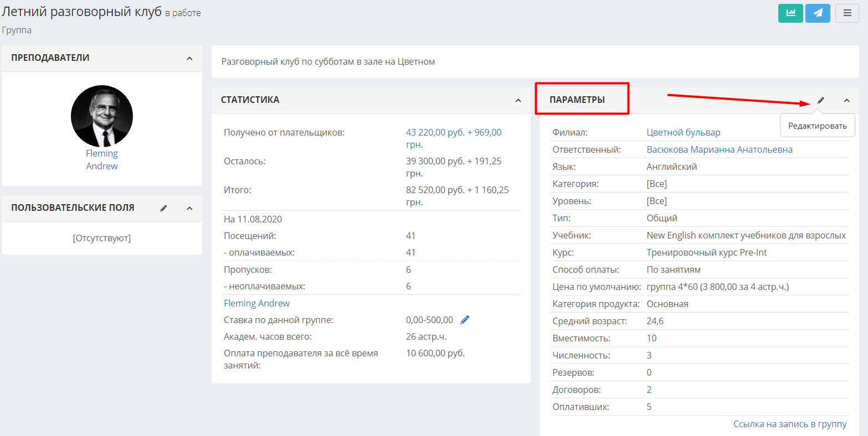868x436 pixels.
Task: Collapse the Преподаватели panel
Action: (189, 58)
